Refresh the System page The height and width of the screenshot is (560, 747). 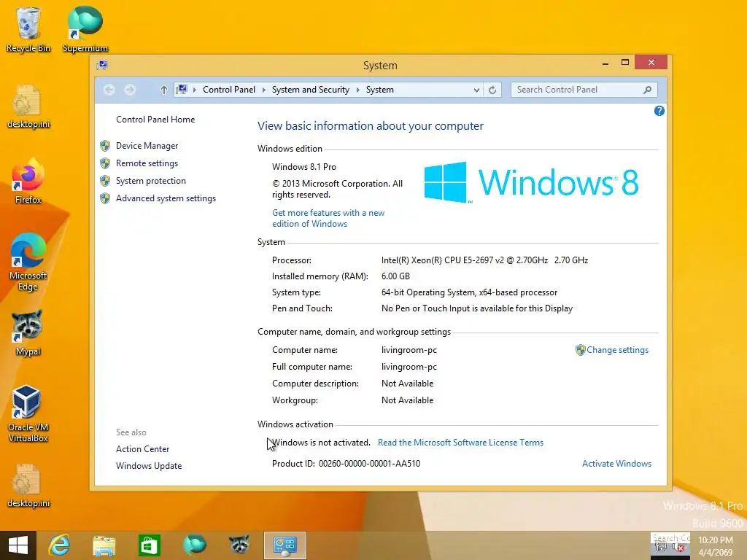point(492,90)
